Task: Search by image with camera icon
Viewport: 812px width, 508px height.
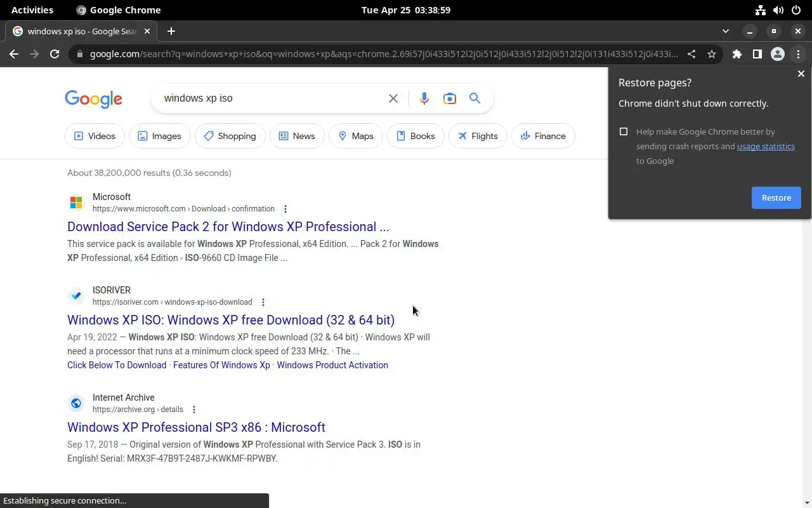Action: pyautogui.click(x=449, y=98)
